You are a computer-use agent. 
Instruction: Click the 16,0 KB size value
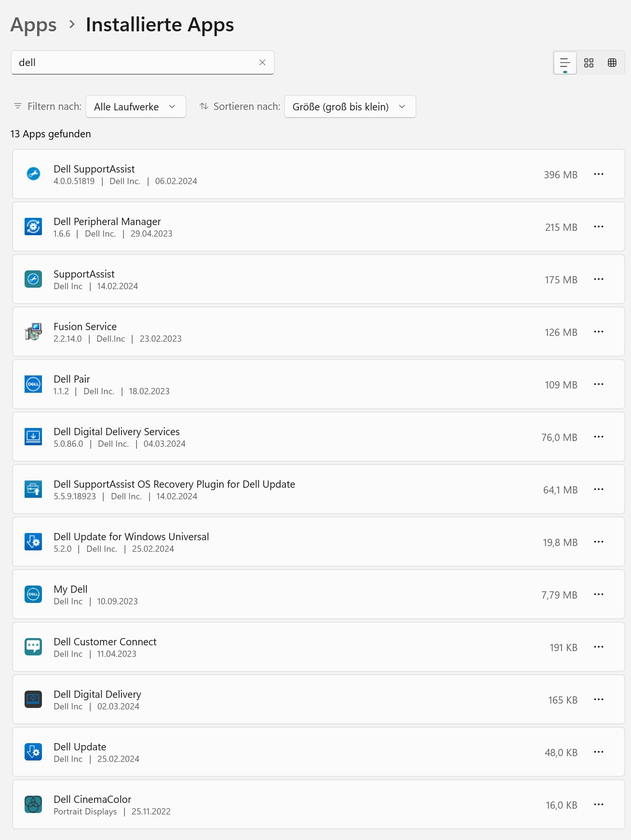click(x=562, y=805)
